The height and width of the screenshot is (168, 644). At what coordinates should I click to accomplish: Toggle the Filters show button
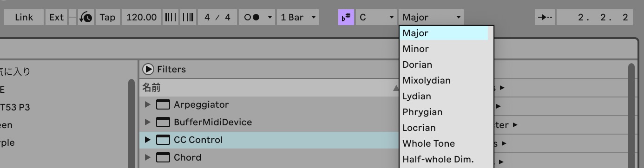pyautogui.click(x=148, y=69)
